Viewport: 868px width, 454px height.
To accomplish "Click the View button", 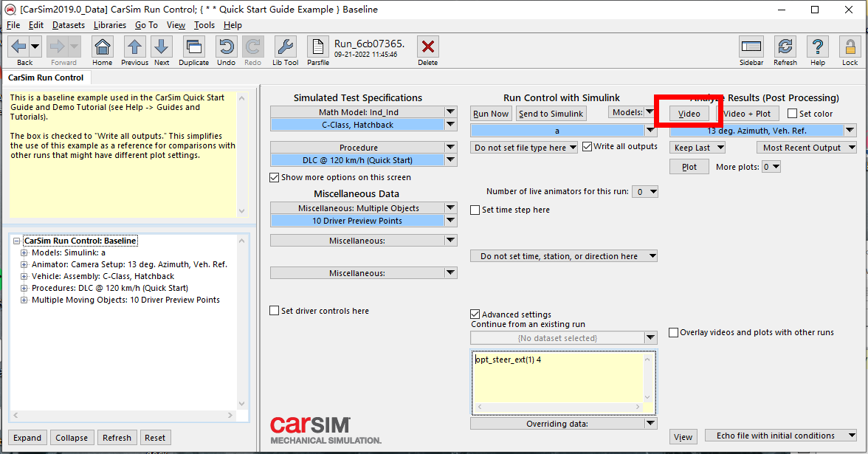I will tap(683, 437).
